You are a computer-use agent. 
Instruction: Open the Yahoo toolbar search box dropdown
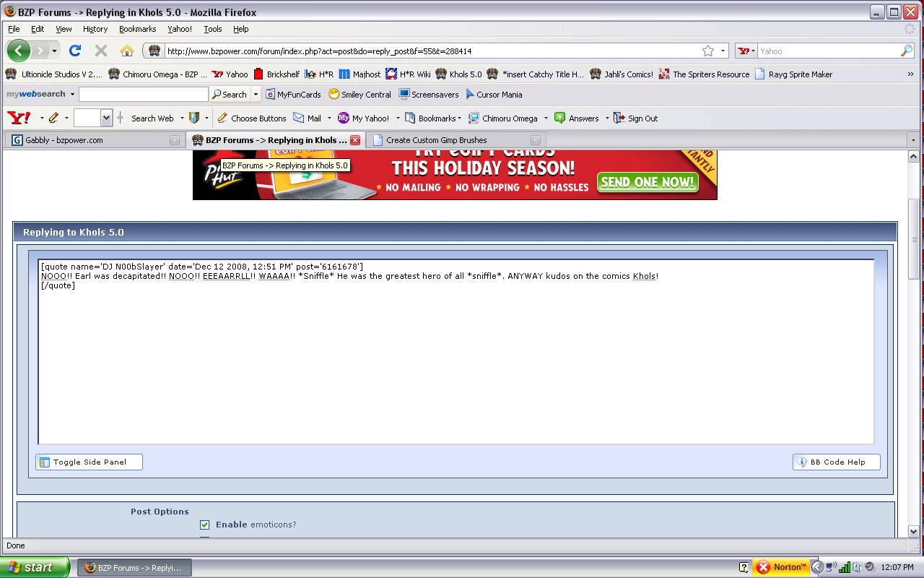click(x=107, y=118)
